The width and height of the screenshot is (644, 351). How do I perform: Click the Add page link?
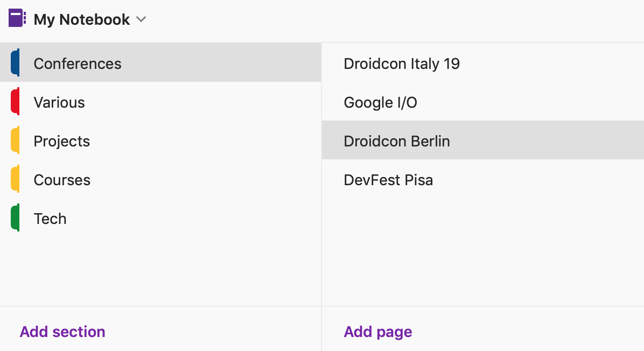[x=378, y=331]
